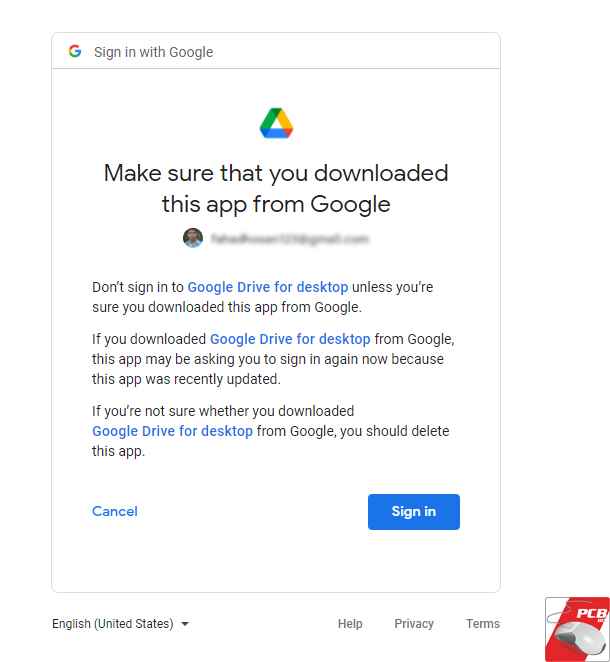This screenshot has height=662, width=610.
Task: Open the Terms link in footer
Action: [x=483, y=624]
